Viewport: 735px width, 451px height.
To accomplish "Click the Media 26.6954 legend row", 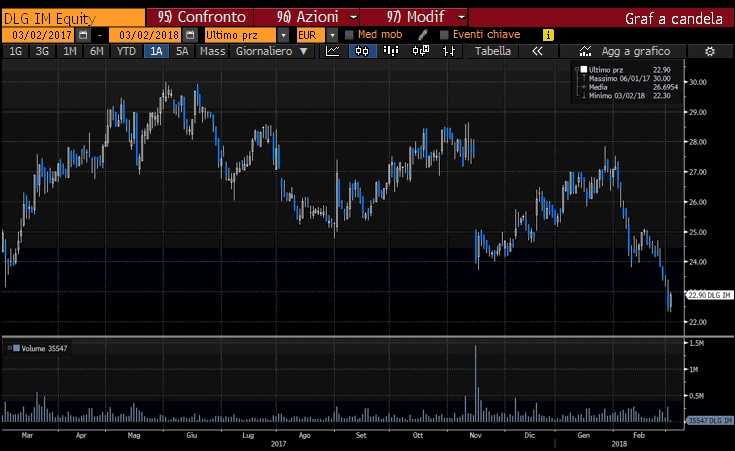I will (633, 87).
